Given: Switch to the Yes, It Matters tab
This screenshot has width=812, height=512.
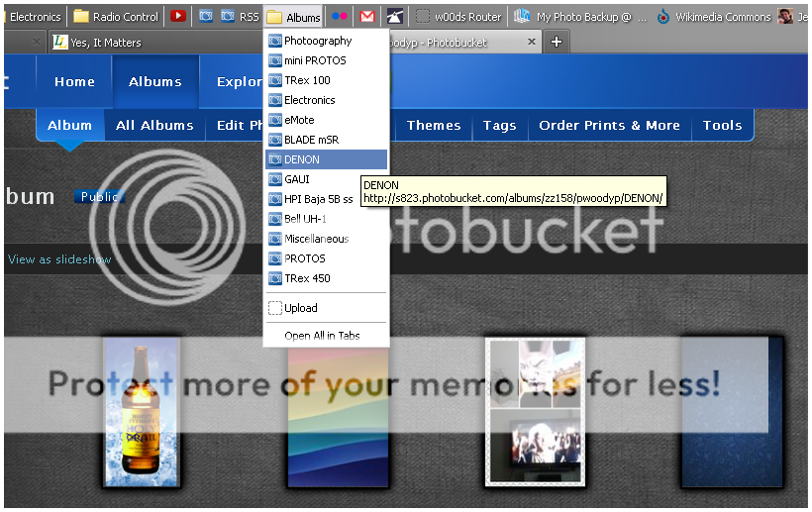Looking at the screenshot, I should point(104,43).
